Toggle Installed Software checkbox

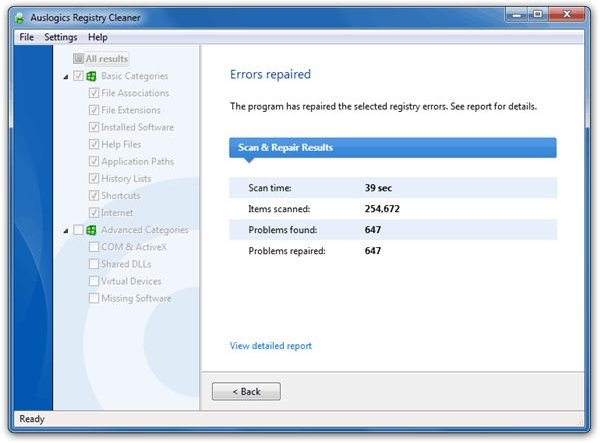[94, 127]
